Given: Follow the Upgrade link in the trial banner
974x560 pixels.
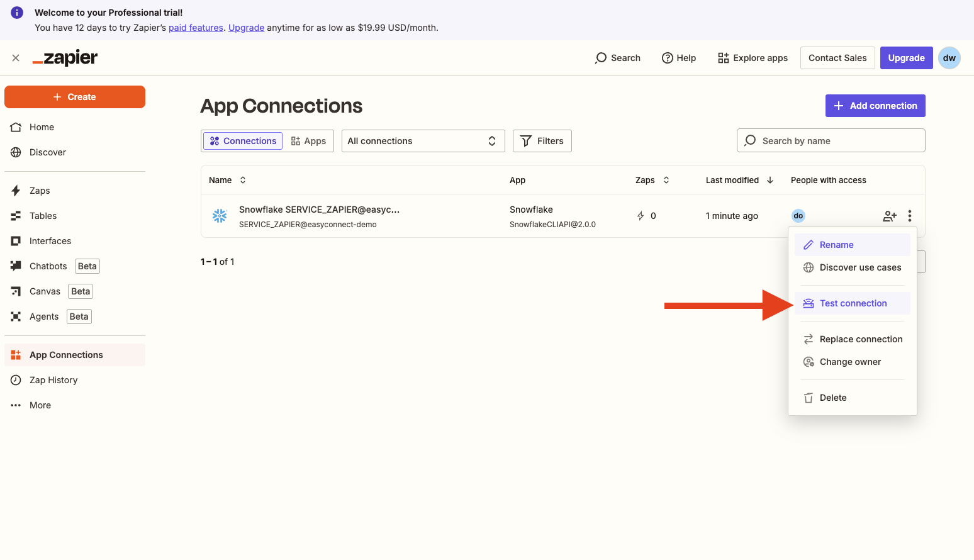Looking at the screenshot, I should [246, 28].
